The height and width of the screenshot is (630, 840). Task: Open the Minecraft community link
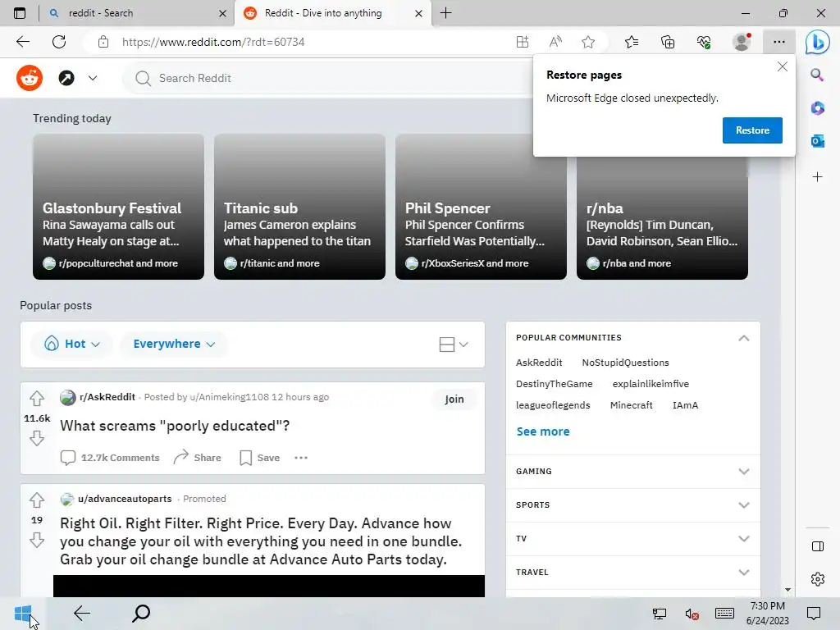click(631, 405)
